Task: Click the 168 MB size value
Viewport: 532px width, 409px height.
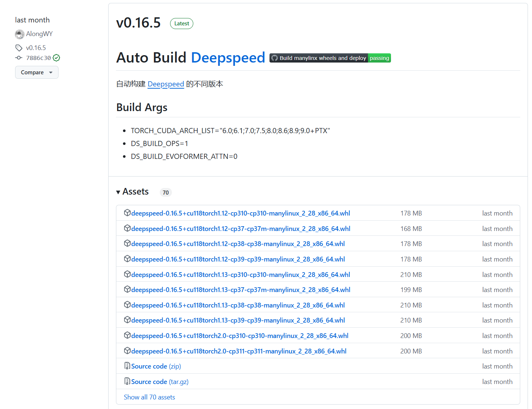Action: coord(411,229)
